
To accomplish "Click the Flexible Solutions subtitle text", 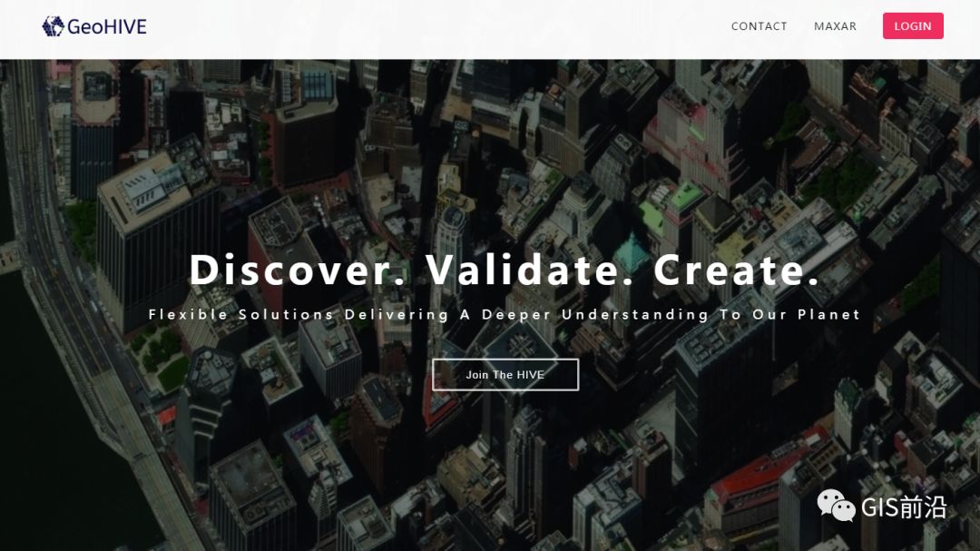I will click(x=505, y=315).
